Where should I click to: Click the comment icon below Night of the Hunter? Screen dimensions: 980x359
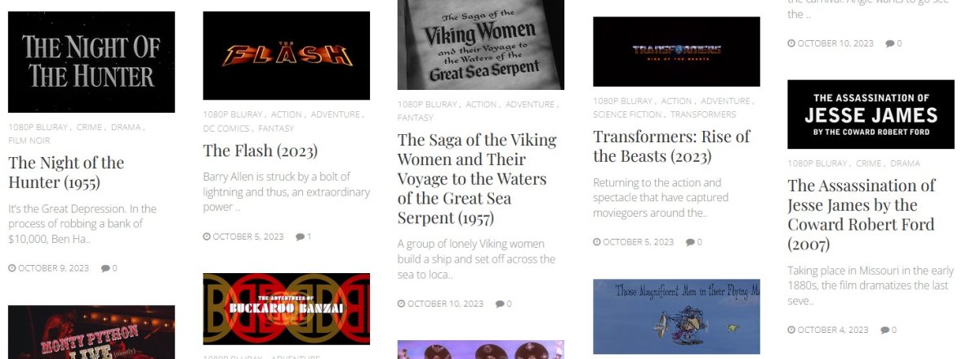[x=105, y=267]
